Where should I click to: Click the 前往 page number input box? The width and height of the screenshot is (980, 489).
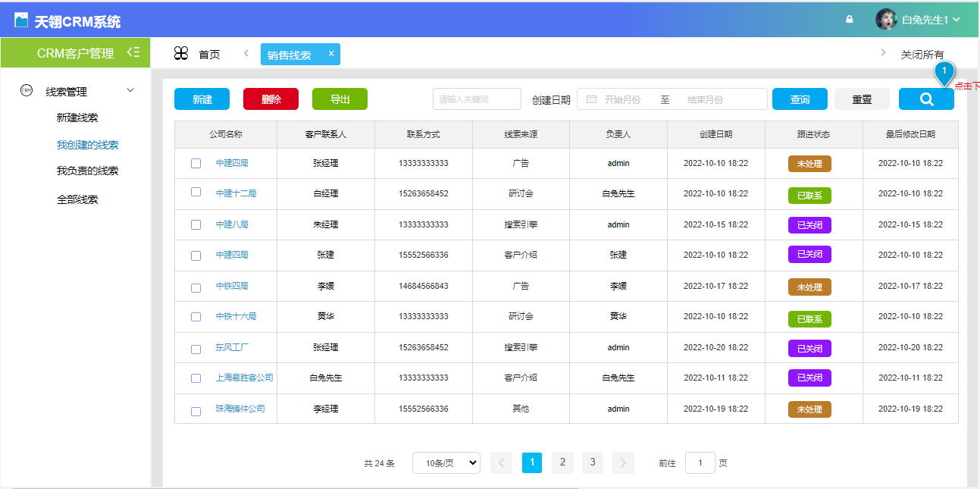click(x=700, y=462)
